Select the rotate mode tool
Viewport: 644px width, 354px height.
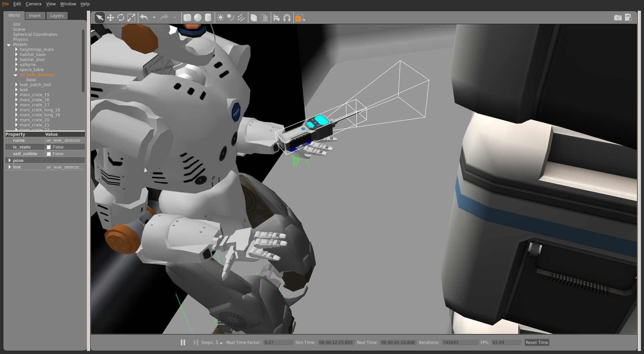click(x=121, y=18)
